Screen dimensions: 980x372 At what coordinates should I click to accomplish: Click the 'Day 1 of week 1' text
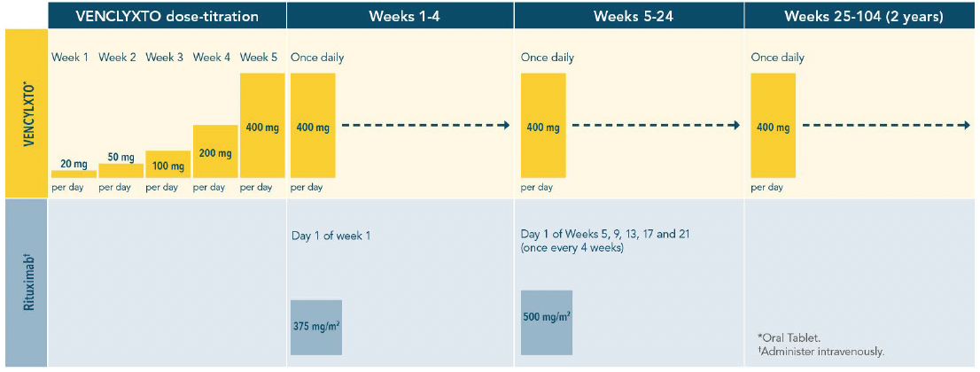click(x=326, y=236)
